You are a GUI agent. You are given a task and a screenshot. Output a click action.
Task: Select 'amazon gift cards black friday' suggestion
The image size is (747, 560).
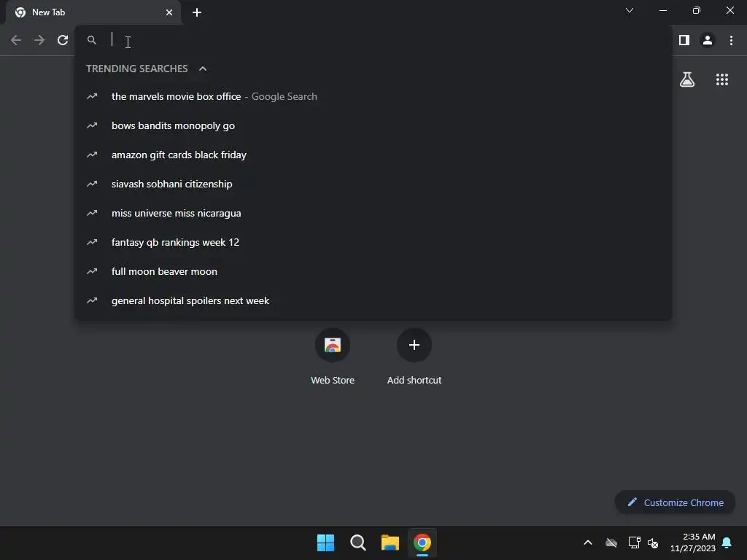(x=373, y=155)
